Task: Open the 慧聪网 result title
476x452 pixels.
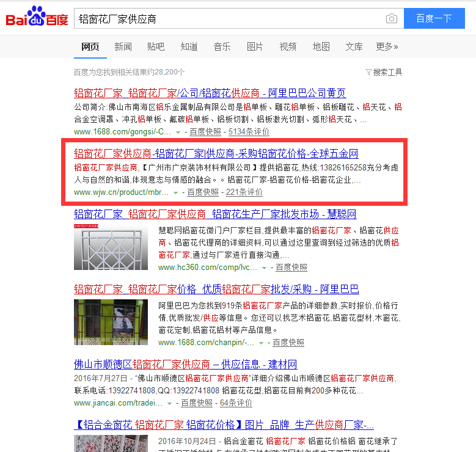Action: 215,214
